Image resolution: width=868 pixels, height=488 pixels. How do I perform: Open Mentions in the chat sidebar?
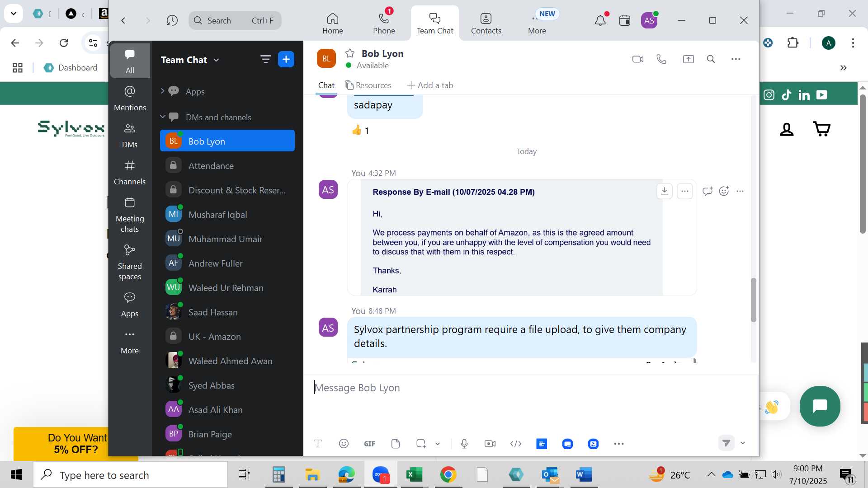point(130,98)
